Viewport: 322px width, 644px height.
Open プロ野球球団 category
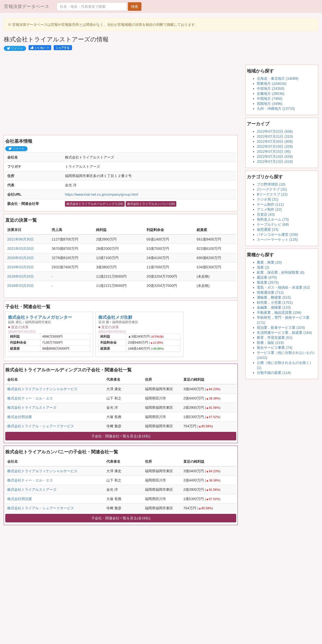[x=271, y=184]
